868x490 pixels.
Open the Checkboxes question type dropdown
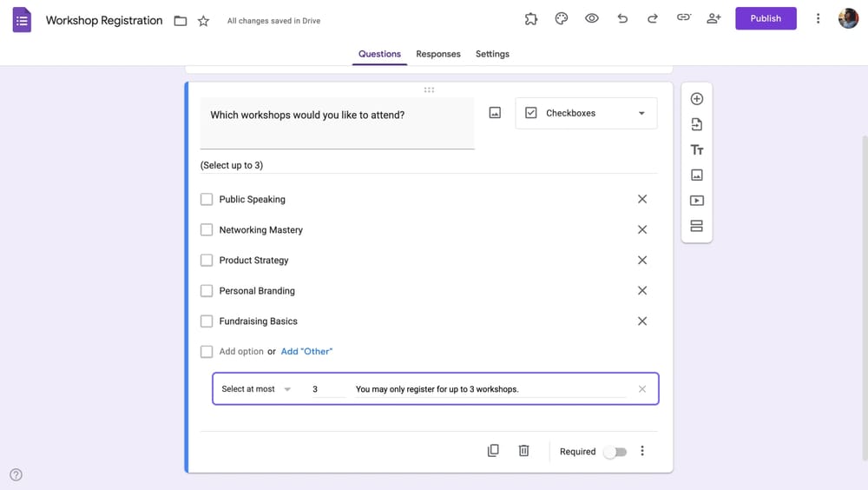pos(586,113)
